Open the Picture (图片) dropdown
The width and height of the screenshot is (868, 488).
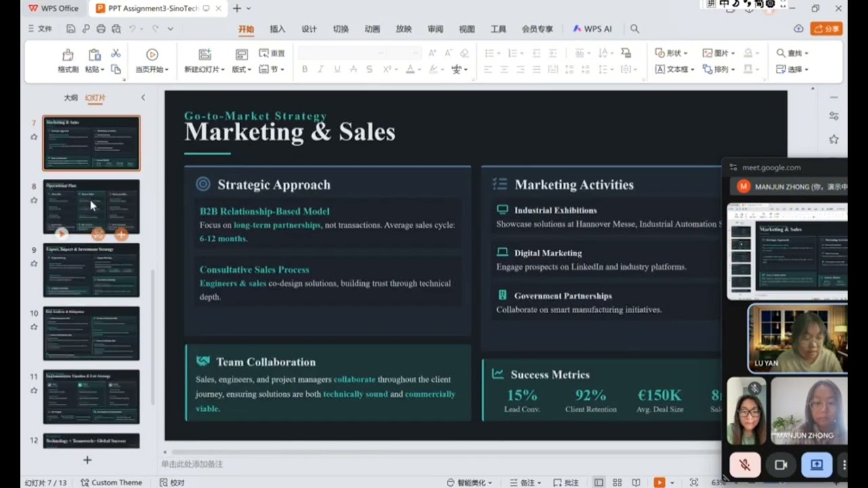(719, 53)
